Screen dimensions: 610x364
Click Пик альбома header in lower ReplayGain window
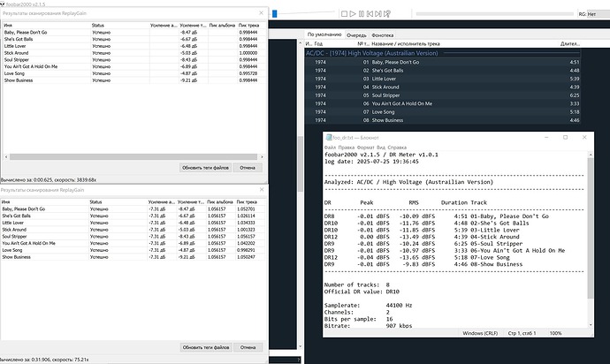(220, 201)
